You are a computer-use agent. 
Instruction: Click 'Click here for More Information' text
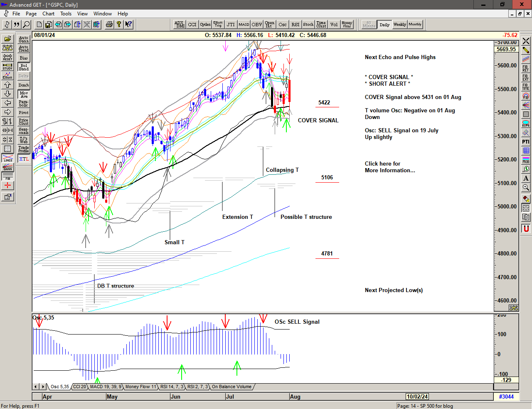point(389,167)
